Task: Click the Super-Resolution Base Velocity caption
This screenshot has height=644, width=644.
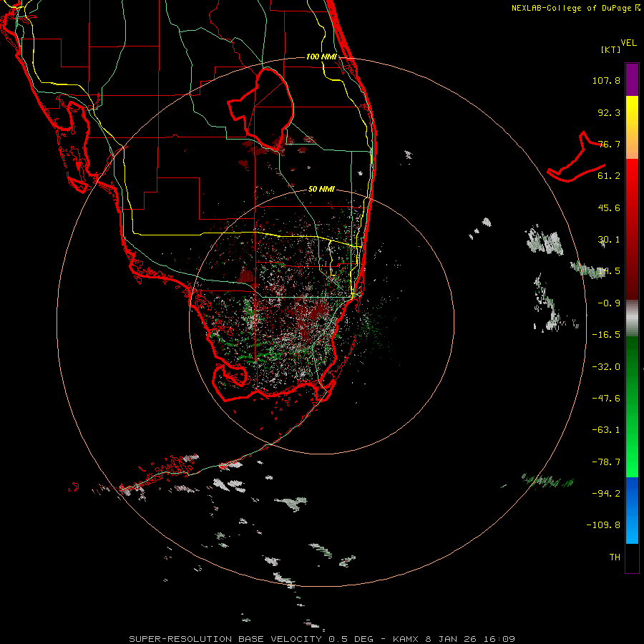Action: [x=322, y=639]
